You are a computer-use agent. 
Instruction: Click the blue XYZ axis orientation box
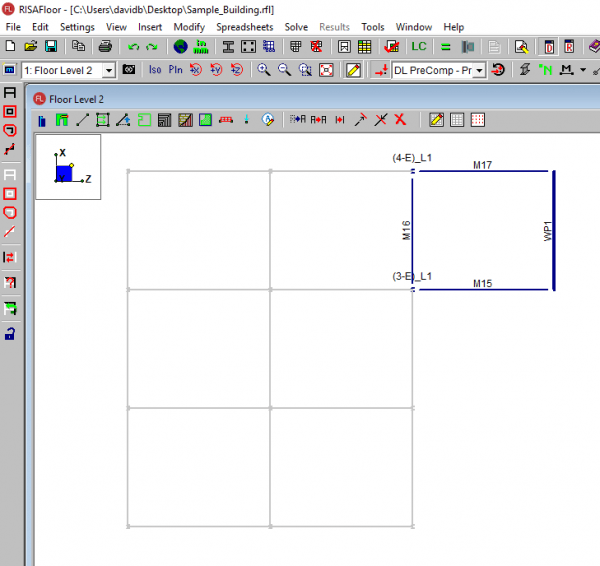point(65,174)
